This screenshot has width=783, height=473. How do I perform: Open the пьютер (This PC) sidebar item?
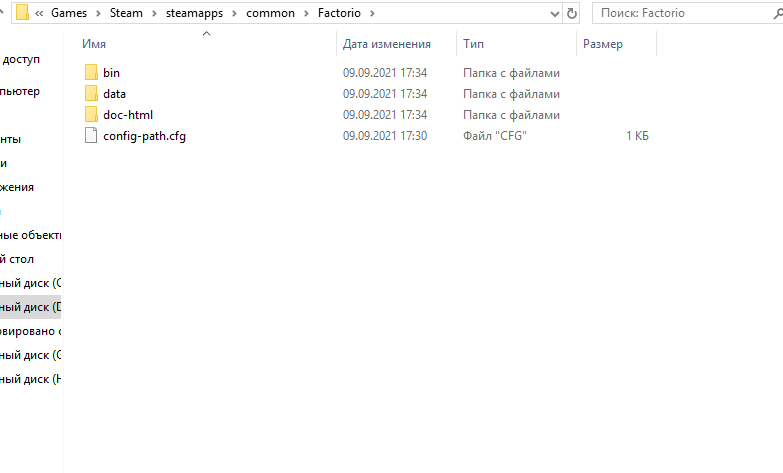tap(20, 91)
